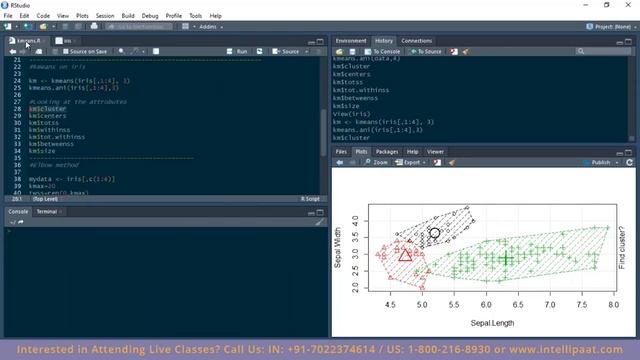Screen dimensions: 640x360
Task: Click the workspace panes grid icon
Action: (x=185, y=27)
